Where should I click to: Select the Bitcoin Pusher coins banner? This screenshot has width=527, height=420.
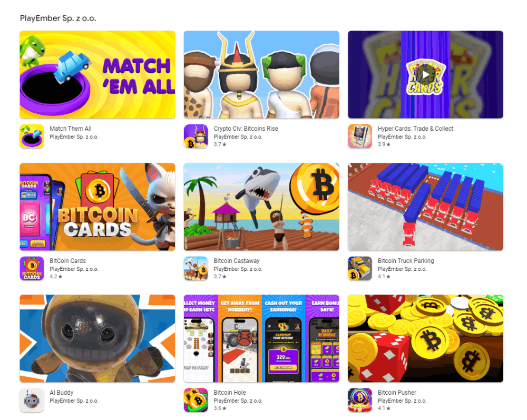(425, 338)
